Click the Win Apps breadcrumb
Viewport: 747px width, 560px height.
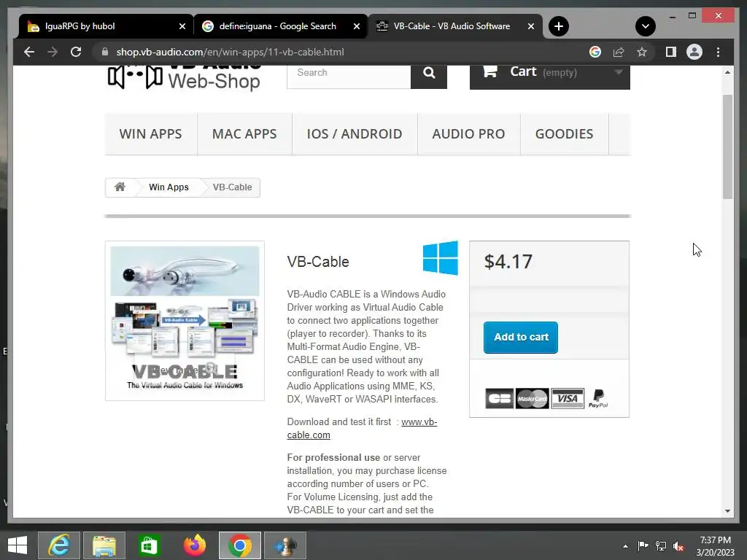click(x=169, y=187)
